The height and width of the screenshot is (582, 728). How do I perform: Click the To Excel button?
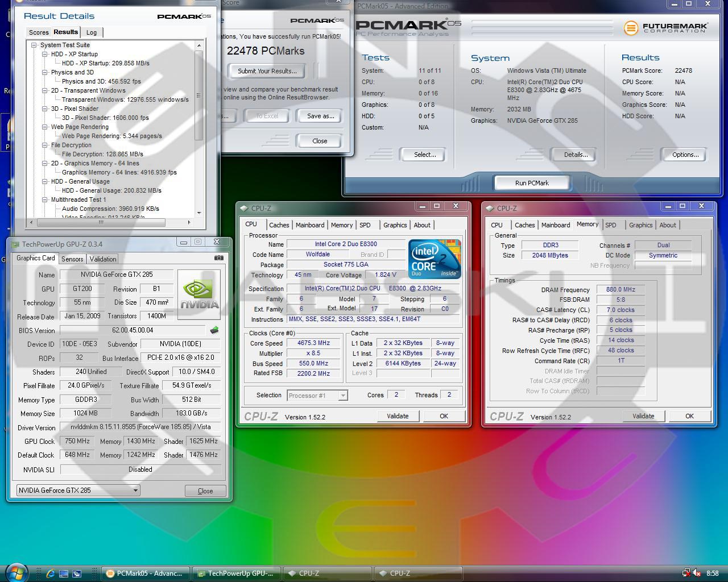267,116
